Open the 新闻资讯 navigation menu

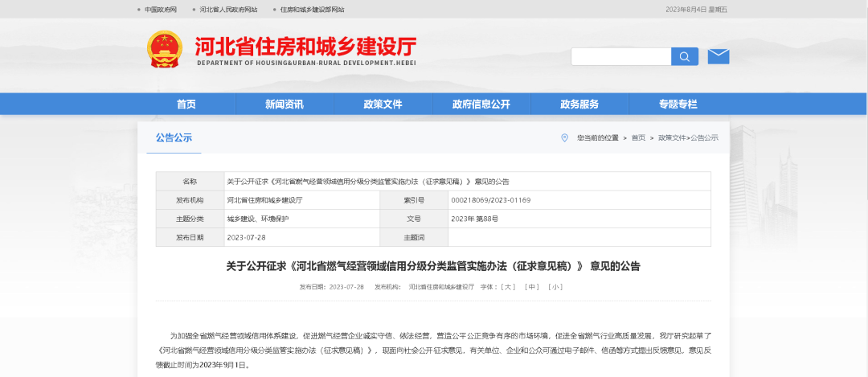point(285,104)
